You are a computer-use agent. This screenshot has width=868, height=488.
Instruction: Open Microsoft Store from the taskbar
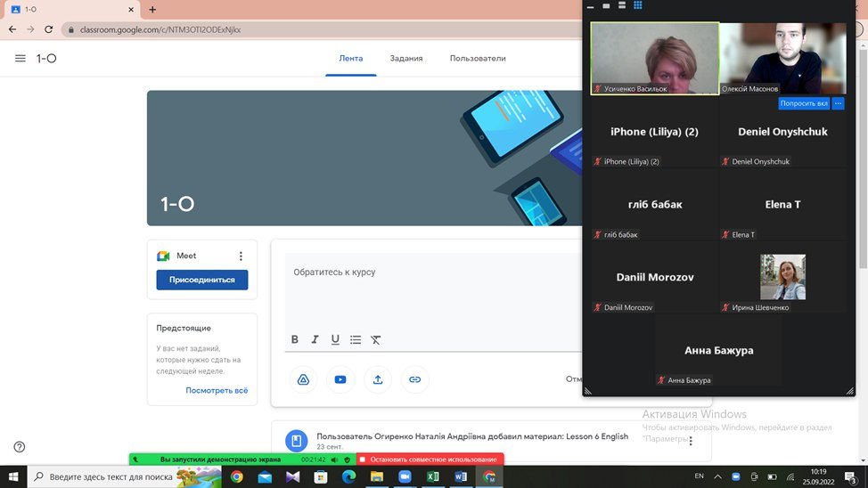(x=321, y=476)
